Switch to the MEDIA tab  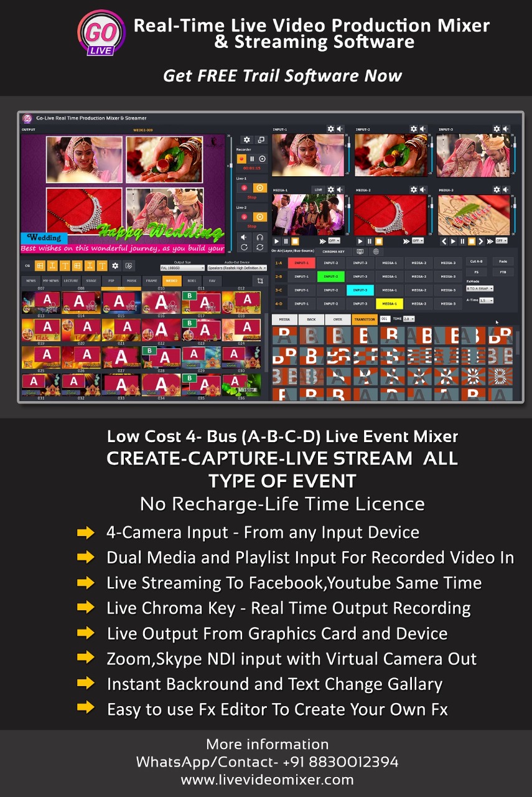(284, 319)
